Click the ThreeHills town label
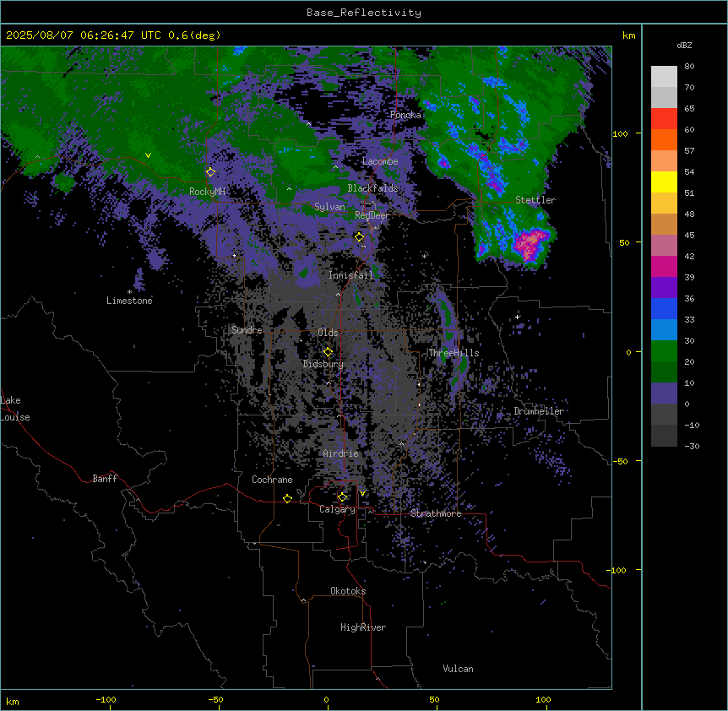This screenshot has width=728, height=711. tap(454, 353)
